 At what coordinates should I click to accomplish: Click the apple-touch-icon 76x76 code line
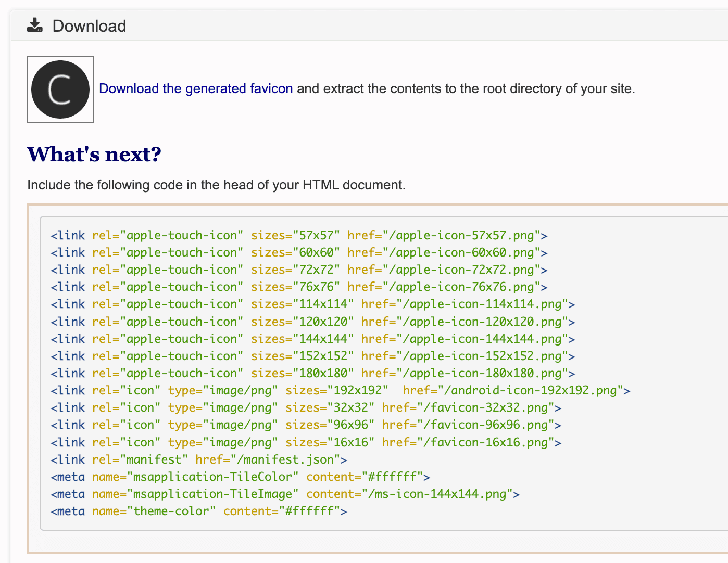pos(299,287)
